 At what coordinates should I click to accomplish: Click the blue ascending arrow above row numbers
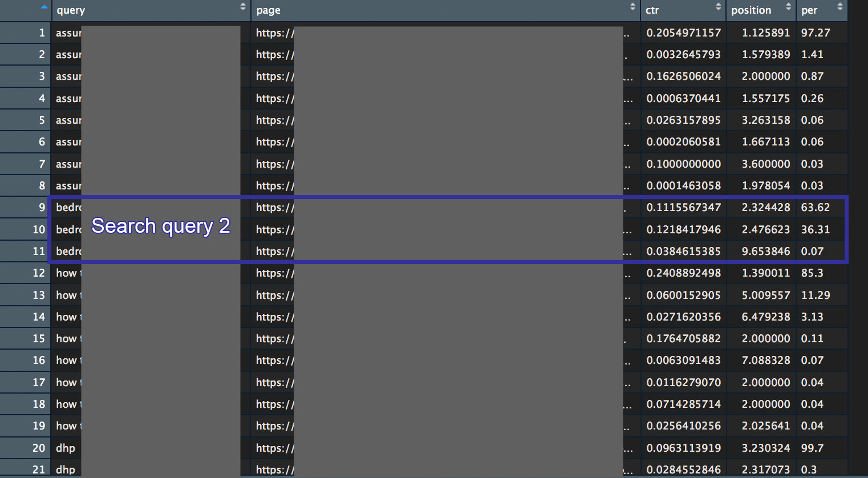[44, 7]
